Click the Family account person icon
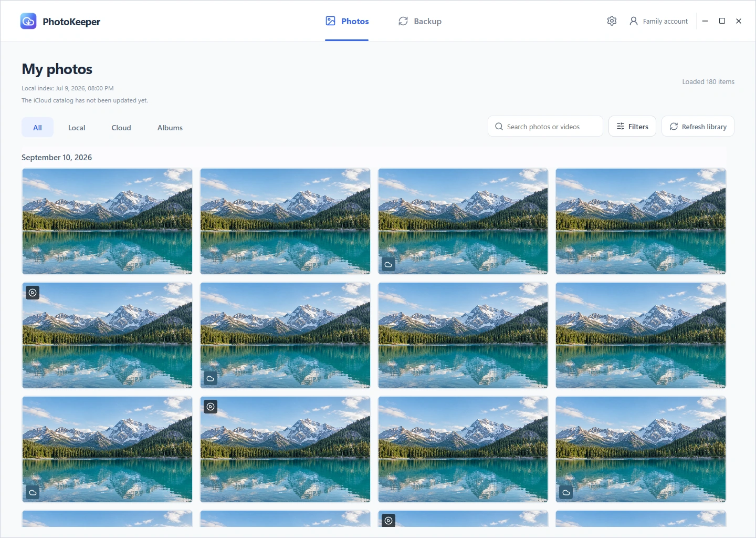756x538 pixels. coord(634,21)
